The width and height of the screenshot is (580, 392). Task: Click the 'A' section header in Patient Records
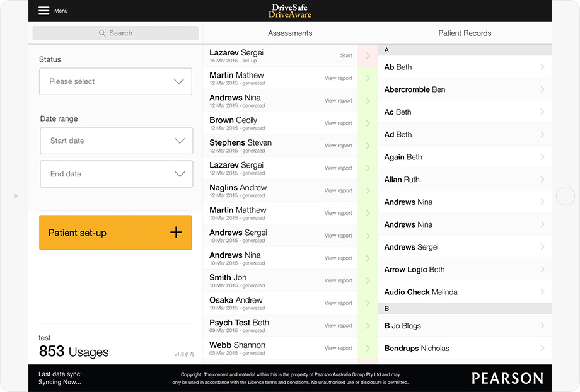pyautogui.click(x=465, y=50)
